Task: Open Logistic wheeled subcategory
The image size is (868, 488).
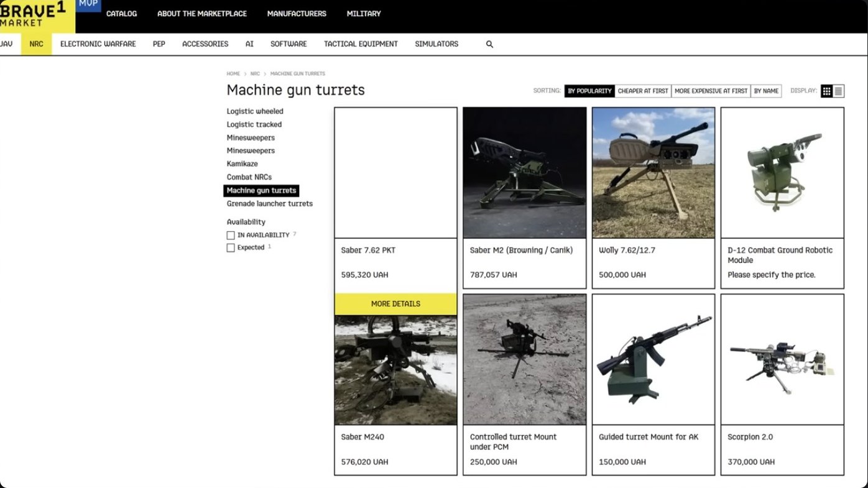Action: tap(255, 111)
